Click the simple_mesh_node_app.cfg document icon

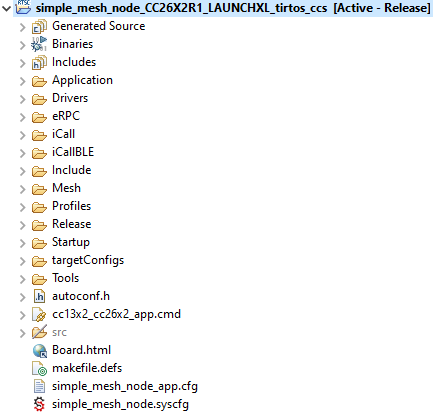[x=39, y=386]
